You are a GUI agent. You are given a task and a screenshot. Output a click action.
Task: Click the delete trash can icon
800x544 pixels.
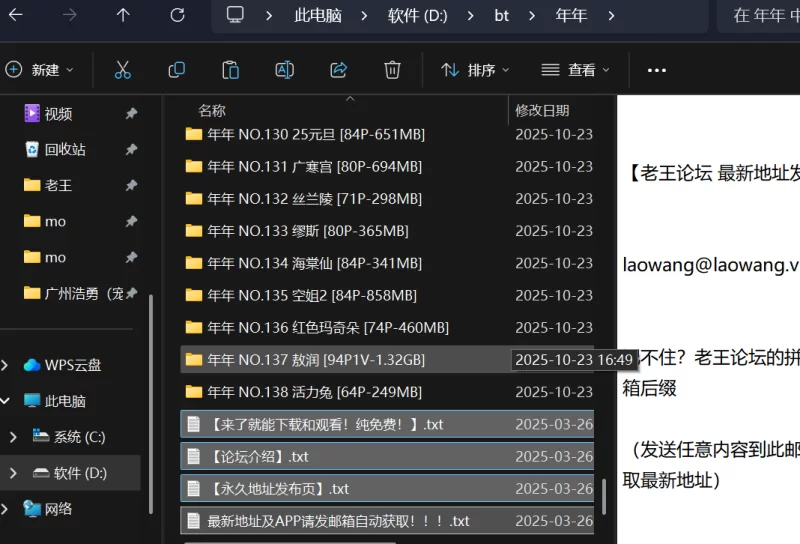(x=393, y=70)
